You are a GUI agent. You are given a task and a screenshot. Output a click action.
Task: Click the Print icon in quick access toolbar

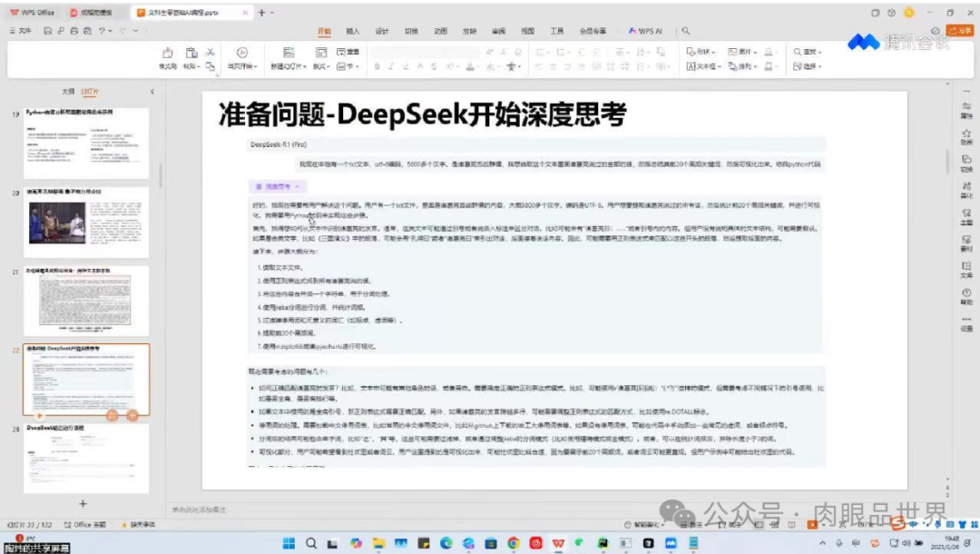[73, 31]
